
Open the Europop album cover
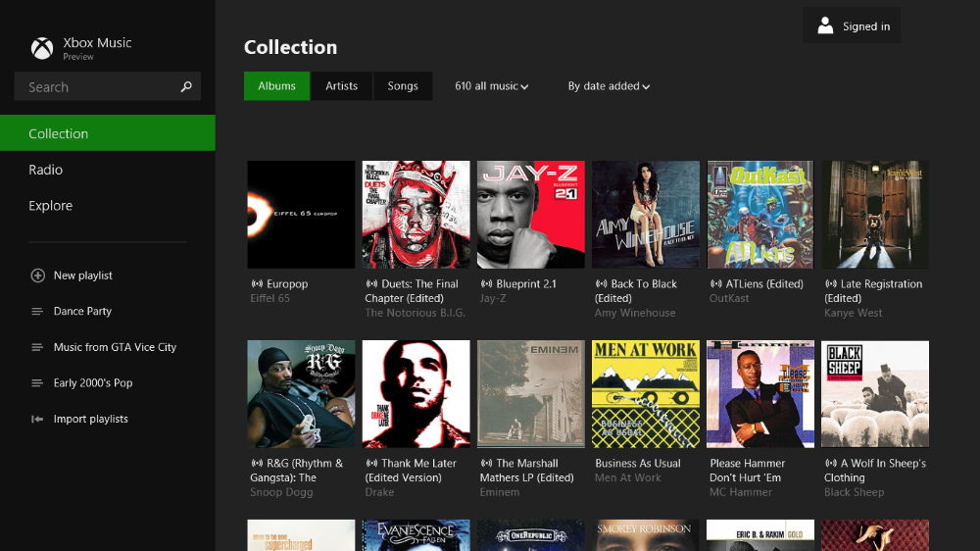(x=301, y=215)
